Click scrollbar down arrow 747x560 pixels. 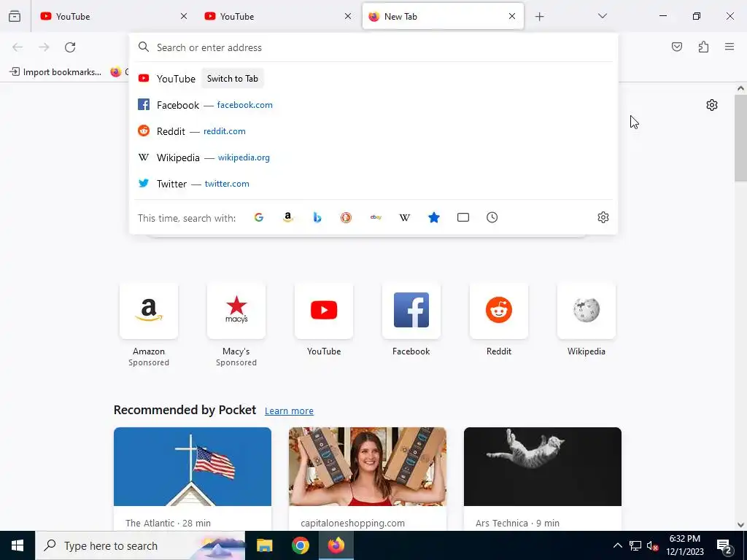[740, 525]
